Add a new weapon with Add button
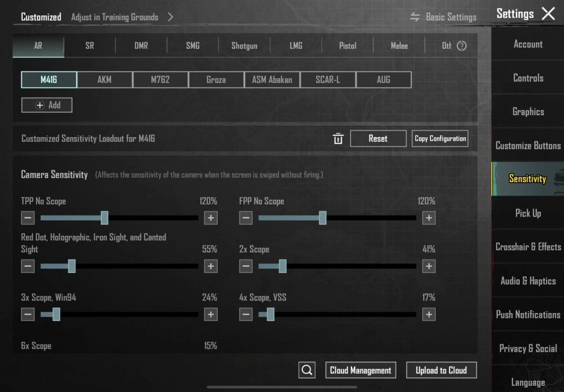 point(47,105)
